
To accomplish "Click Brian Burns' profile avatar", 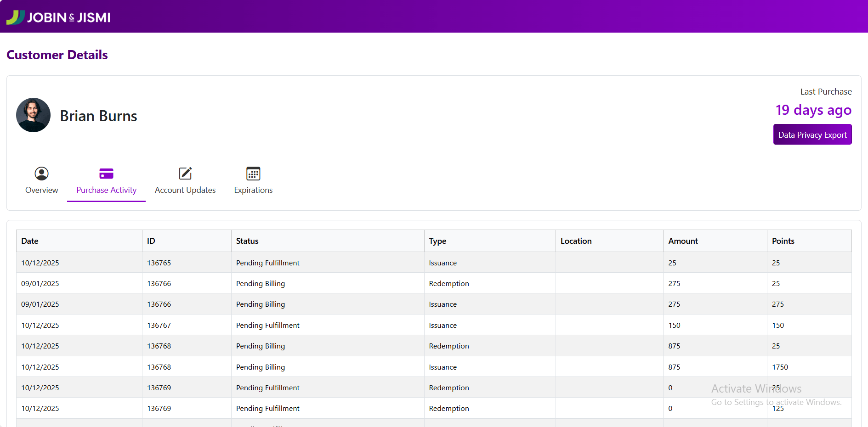I will (x=33, y=115).
